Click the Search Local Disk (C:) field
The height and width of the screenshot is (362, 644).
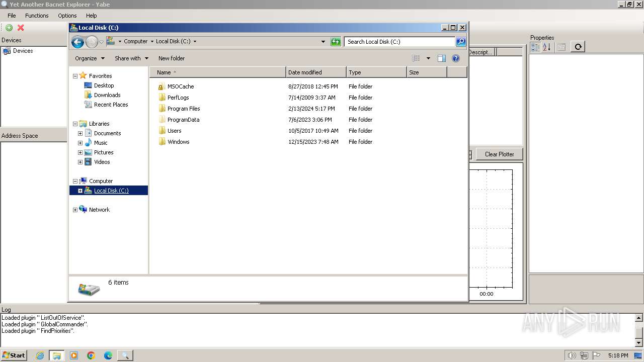[399, 42]
